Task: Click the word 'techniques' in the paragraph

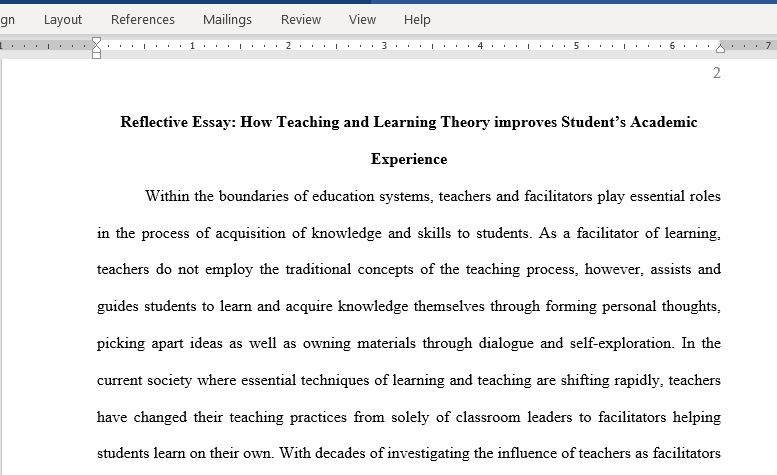Action: pos(334,380)
